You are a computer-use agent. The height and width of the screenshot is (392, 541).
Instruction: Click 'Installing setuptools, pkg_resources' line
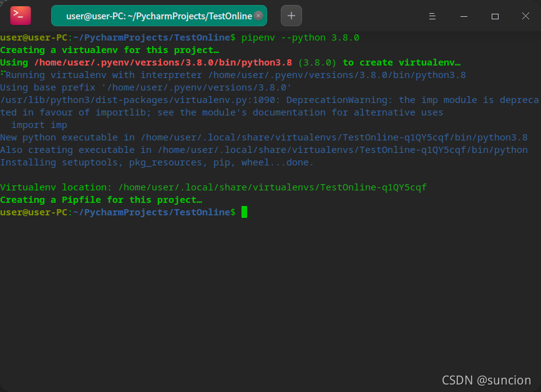click(x=157, y=162)
